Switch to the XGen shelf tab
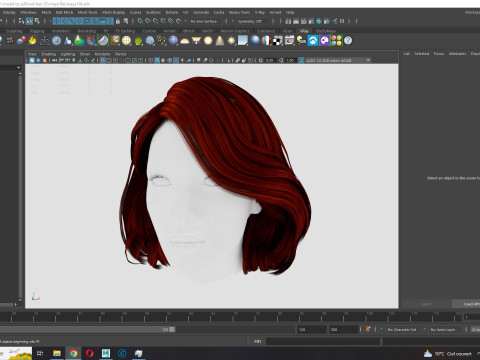Screen dimensions: 480x360 click(287, 31)
